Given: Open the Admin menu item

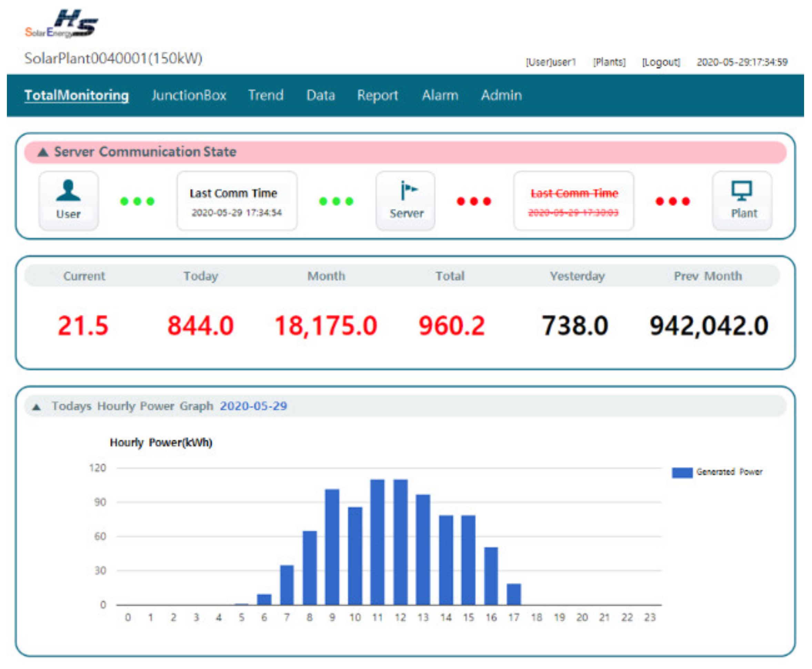Looking at the screenshot, I should point(501,95).
